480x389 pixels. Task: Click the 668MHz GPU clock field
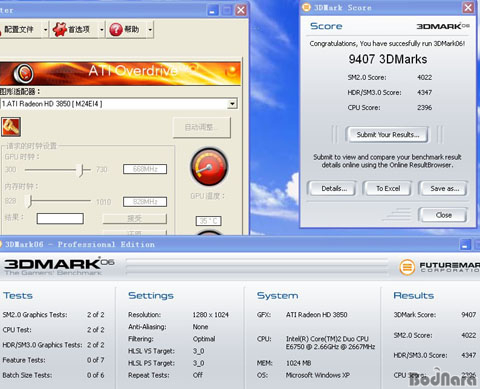[x=145, y=169]
